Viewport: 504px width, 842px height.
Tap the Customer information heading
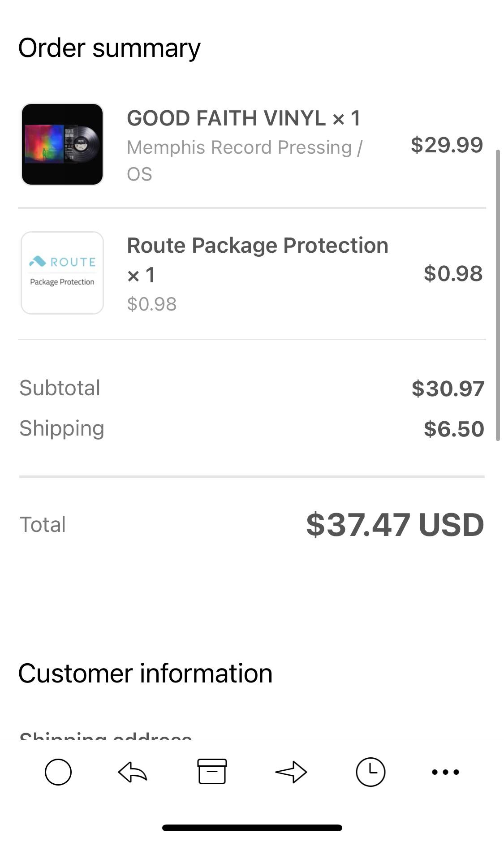145,673
